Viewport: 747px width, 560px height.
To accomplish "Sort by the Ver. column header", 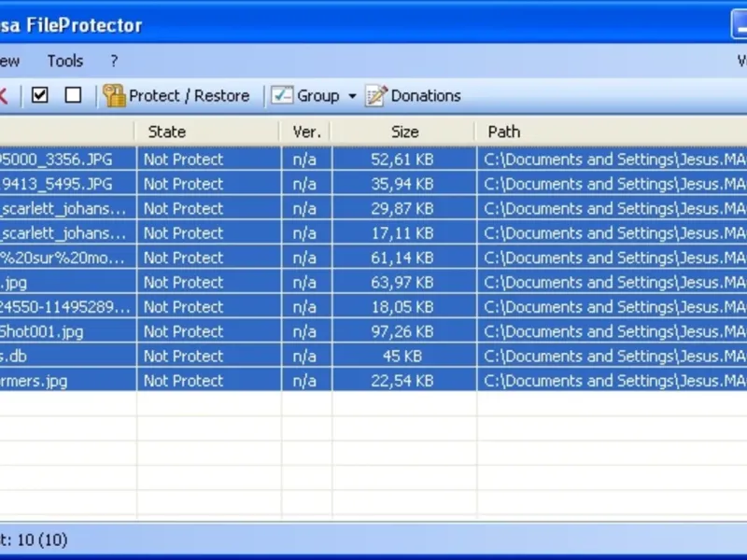I will [306, 132].
